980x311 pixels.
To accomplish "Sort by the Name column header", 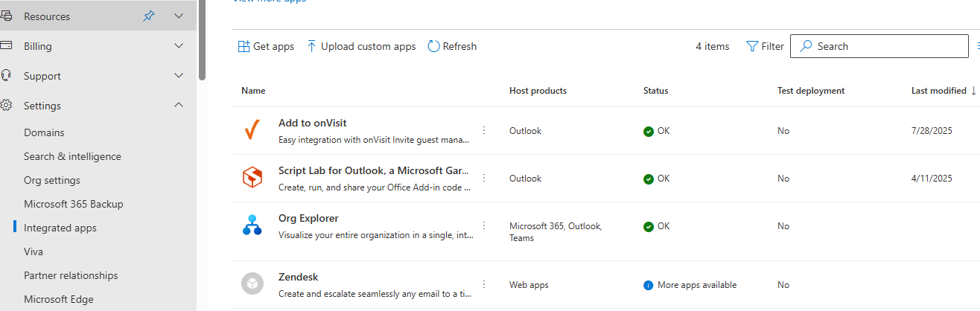I will [x=253, y=91].
